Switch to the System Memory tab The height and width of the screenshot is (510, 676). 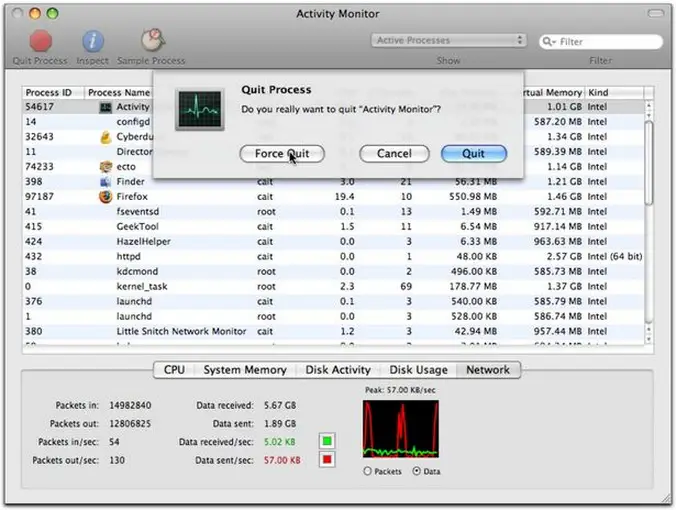point(245,370)
